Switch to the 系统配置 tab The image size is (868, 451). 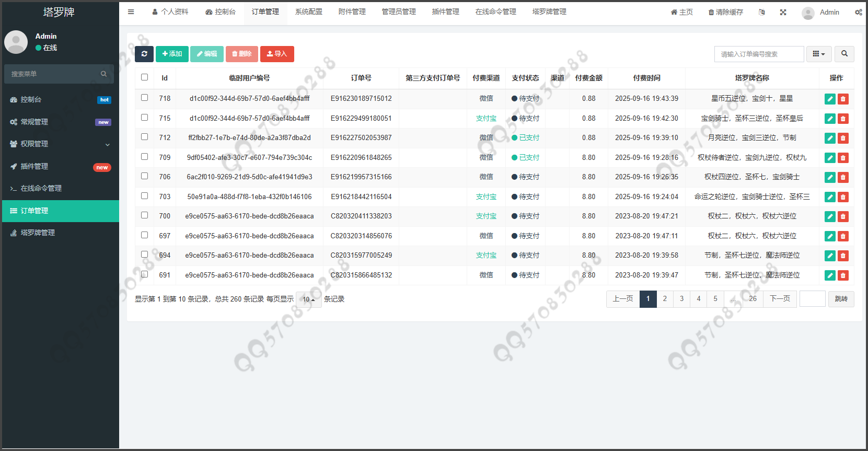[x=308, y=12]
